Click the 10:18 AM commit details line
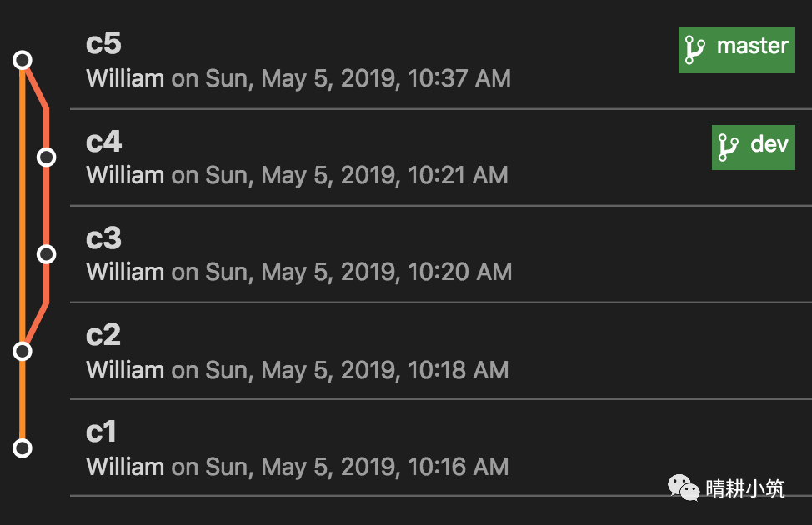The width and height of the screenshot is (812, 525). pos(297,370)
